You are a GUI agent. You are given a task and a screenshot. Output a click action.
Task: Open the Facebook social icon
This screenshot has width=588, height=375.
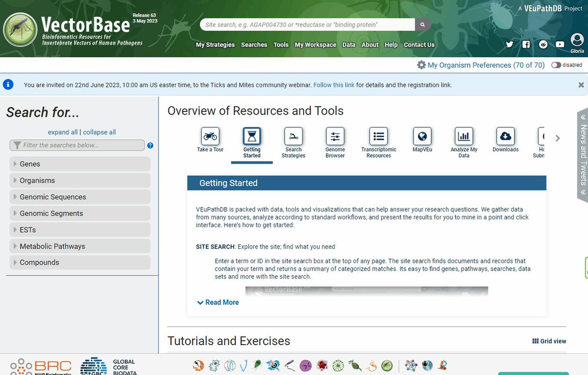tap(526, 44)
